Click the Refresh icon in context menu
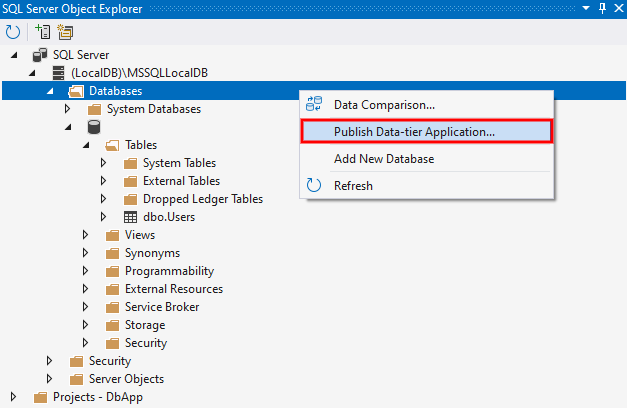The image size is (627, 408). 314,185
